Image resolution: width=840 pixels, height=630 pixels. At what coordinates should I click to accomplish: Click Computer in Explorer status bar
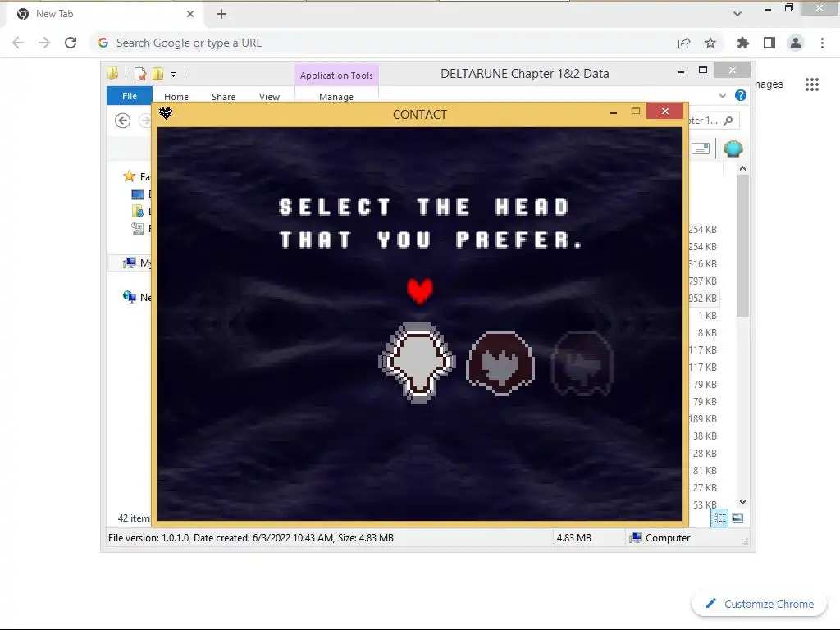pos(660,538)
